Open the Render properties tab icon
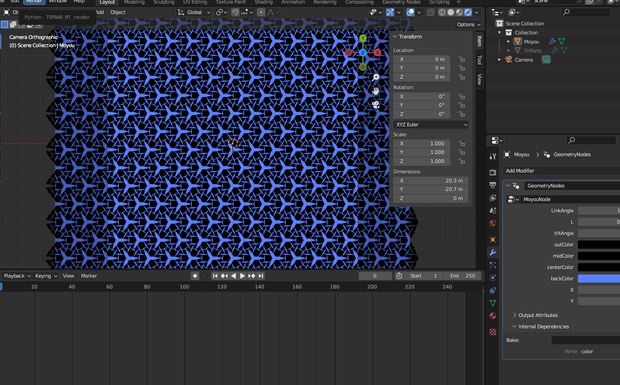Viewport: 620px width, 385px height. (493, 172)
